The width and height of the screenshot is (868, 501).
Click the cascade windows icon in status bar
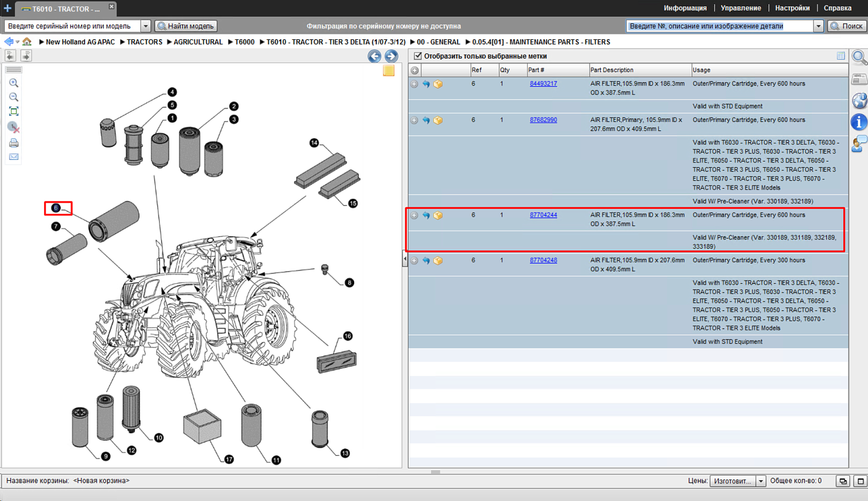pyautogui.click(x=843, y=481)
